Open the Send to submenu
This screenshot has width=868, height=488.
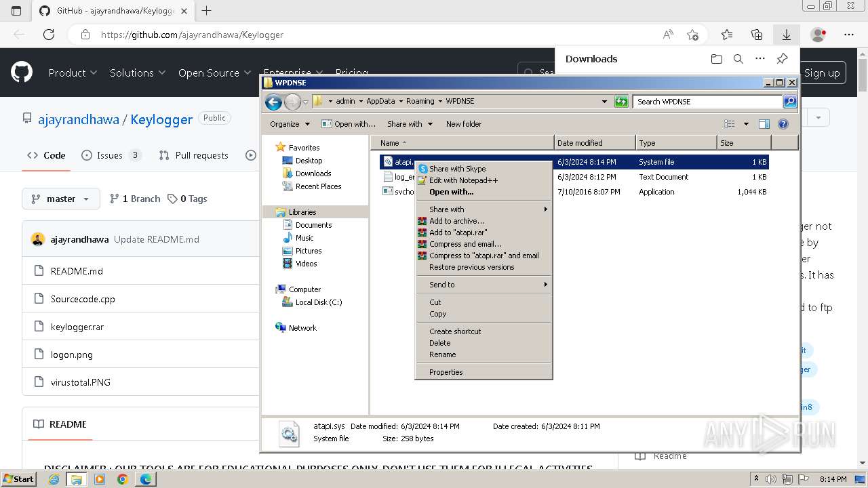(484, 285)
